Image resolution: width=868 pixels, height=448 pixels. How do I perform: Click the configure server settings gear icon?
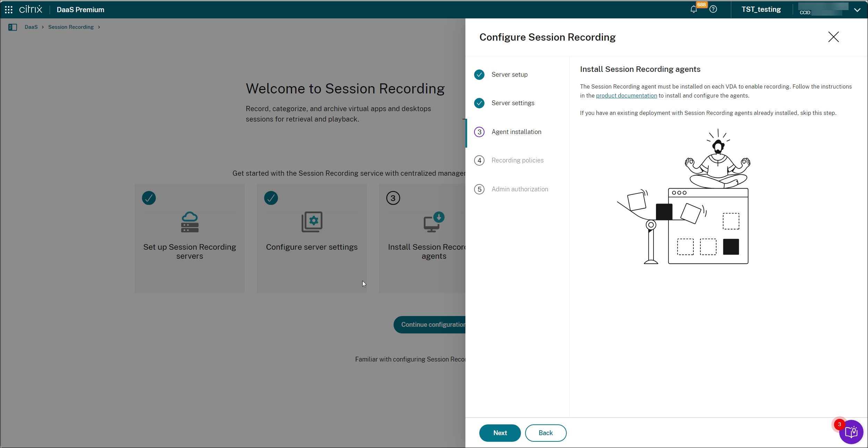click(312, 222)
